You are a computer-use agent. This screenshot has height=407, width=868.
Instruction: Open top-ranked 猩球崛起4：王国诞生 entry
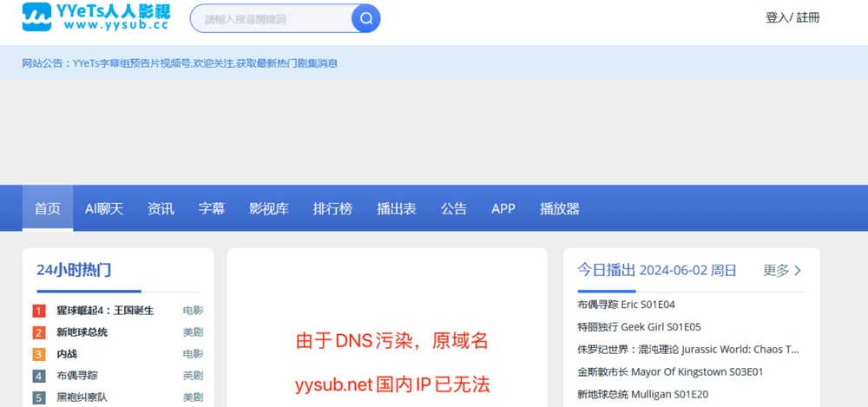point(105,311)
